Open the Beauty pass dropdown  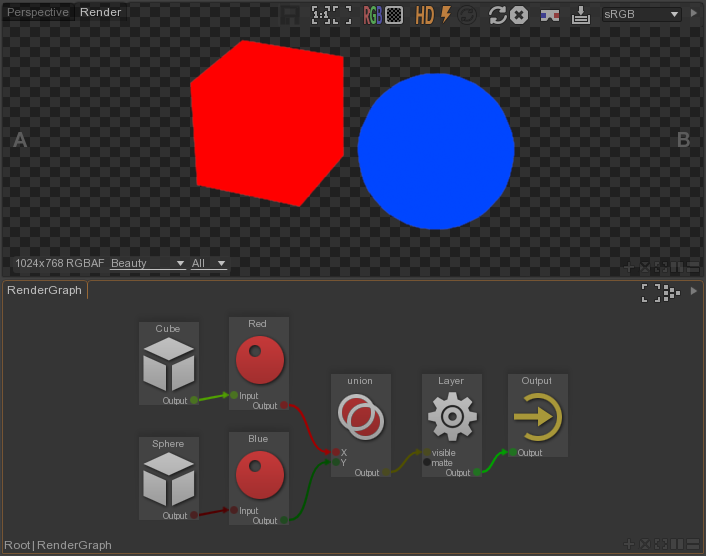147,263
